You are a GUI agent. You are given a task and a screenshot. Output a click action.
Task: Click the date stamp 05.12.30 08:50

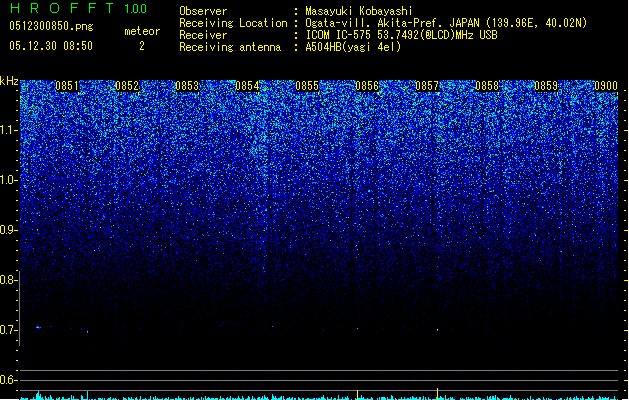(x=51, y=46)
